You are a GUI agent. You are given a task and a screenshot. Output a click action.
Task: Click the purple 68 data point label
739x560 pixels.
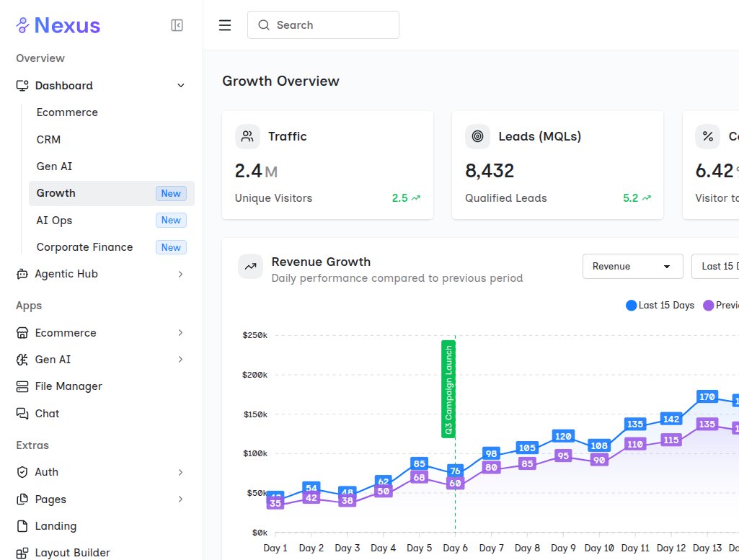[419, 477]
